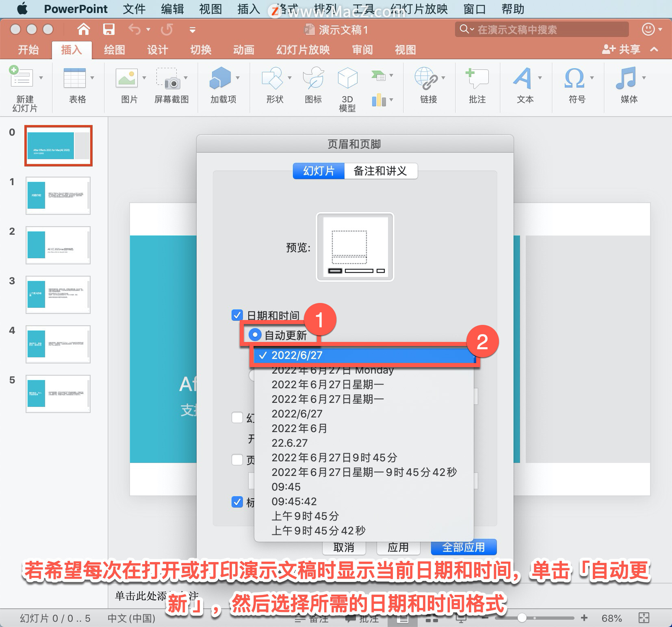Expand the 媒体 dropdown arrow
672x627 pixels.
tap(644, 78)
